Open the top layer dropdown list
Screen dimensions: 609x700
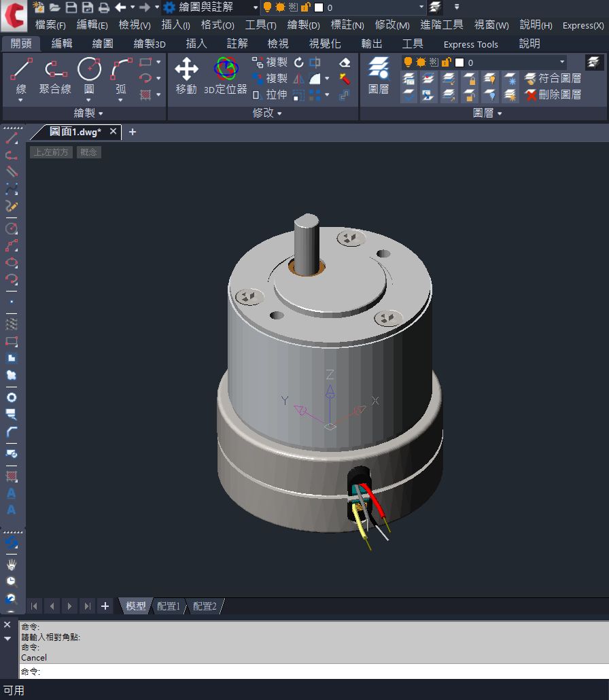point(421,7)
